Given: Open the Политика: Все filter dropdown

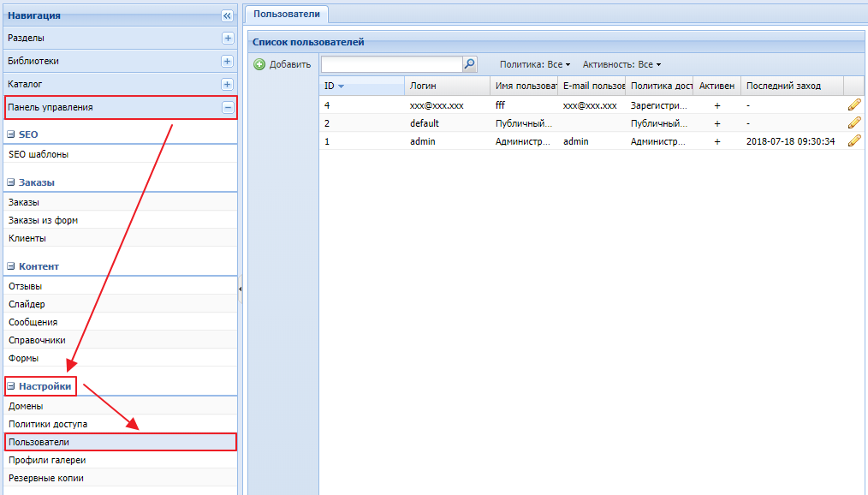Looking at the screenshot, I should point(535,65).
